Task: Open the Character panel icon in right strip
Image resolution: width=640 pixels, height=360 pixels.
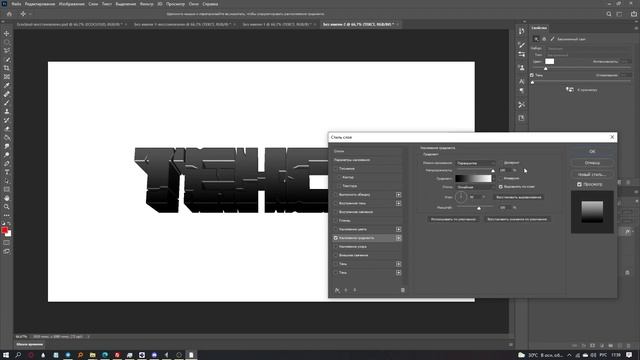Action: [521, 81]
